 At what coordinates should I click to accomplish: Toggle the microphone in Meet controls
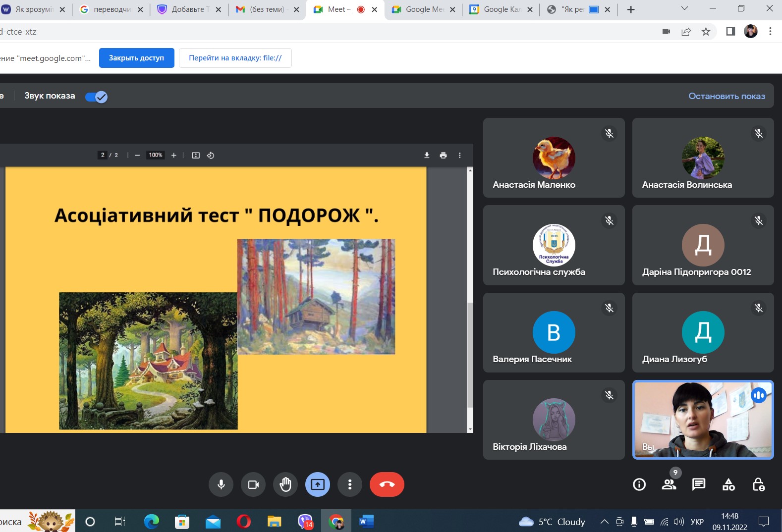tap(221, 484)
